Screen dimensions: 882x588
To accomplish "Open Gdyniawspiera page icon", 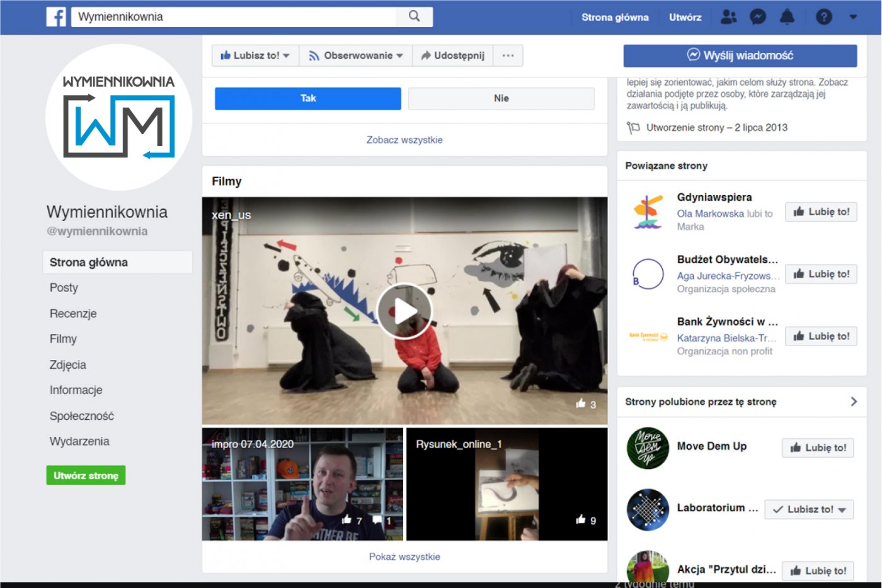I will tap(648, 212).
